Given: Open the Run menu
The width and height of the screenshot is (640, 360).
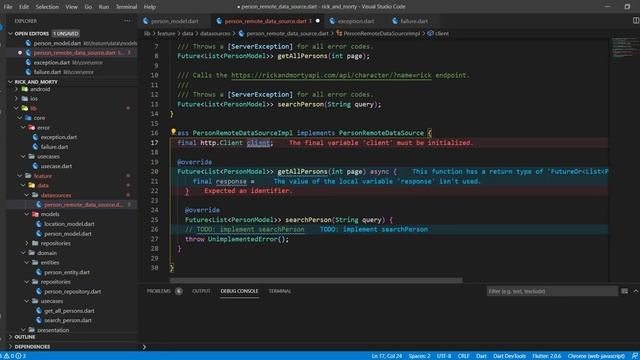Looking at the screenshot, I should pyautogui.click(x=104, y=7).
